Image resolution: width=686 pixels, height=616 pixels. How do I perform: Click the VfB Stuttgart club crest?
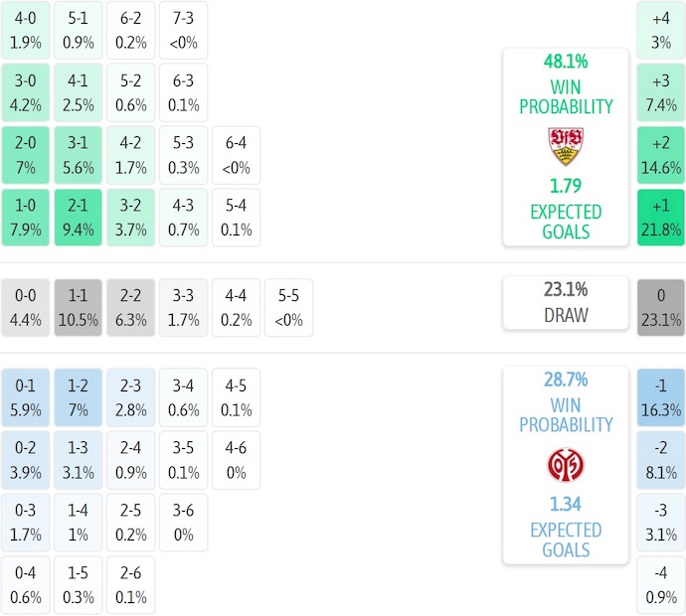tap(566, 146)
